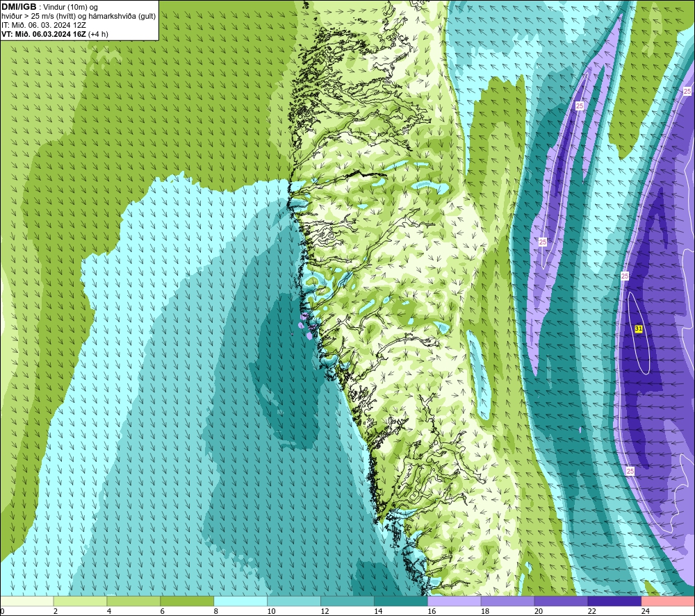695x616 pixels.
Task: Select the pink above-24 m/s swatch
Action: [x=668, y=601]
